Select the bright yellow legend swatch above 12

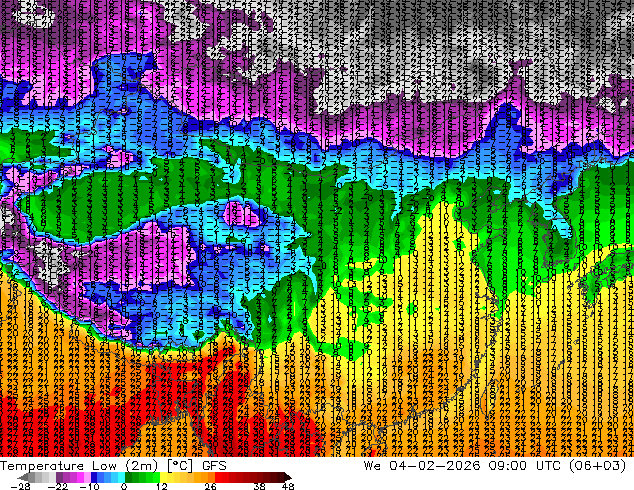tap(163, 477)
